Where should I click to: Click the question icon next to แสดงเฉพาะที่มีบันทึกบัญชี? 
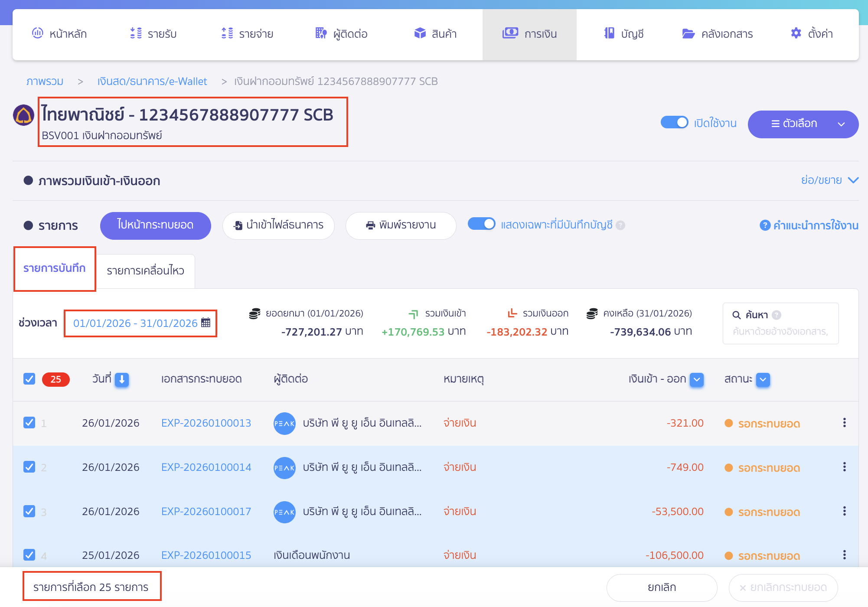620,225
